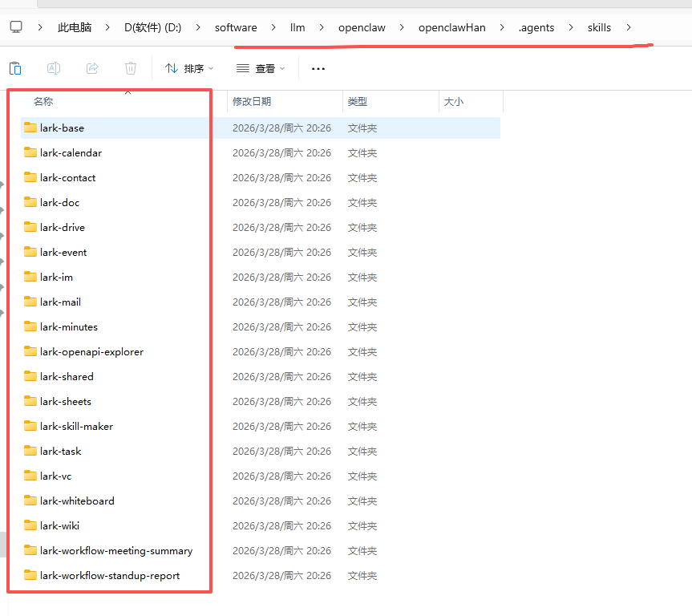Sort by the 名称 column header

[x=43, y=102]
